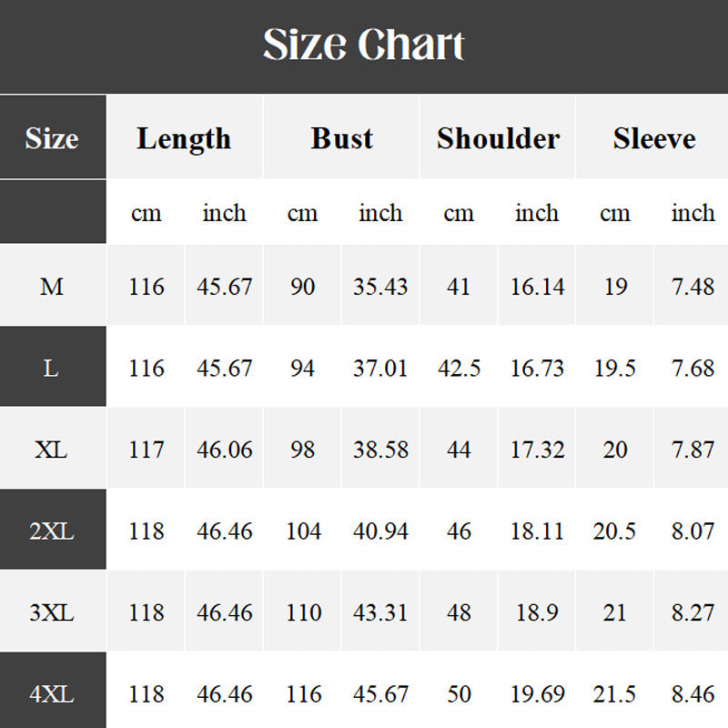Screen dimensions: 728x728
Task: Select the 18.9 shoulder inch value
Action: point(537,612)
